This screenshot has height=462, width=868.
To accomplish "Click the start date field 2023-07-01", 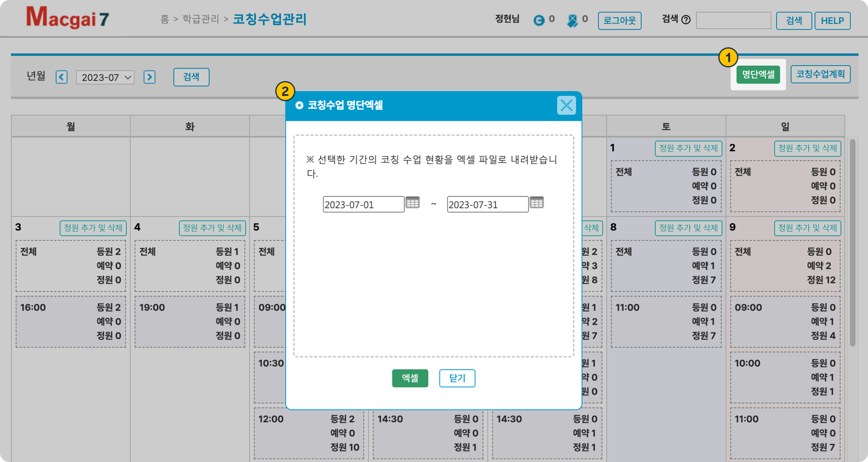I will [x=363, y=204].
